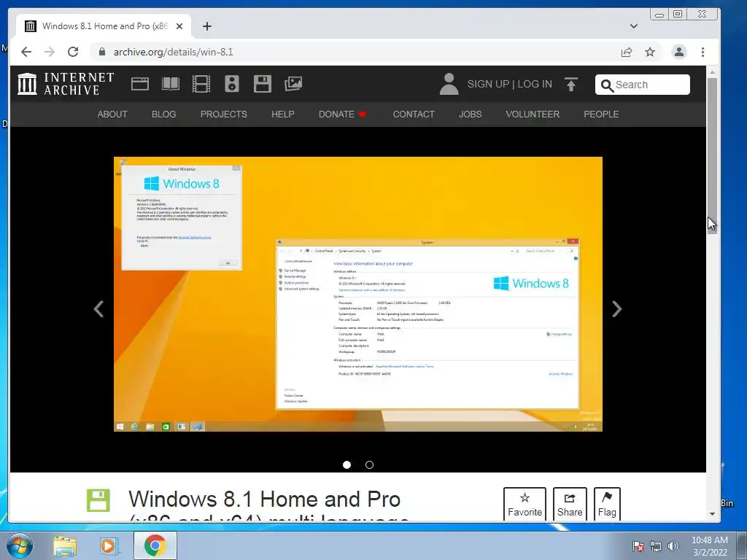The image size is (747, 560).
Task: Open the ABOUT menu item
Action: [112, 114]
